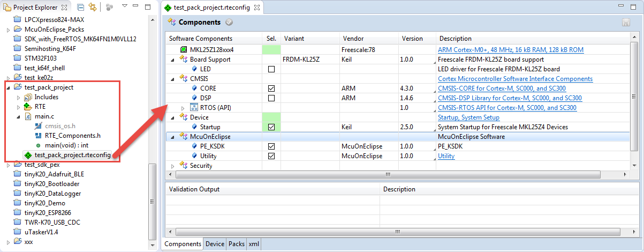Viewport: 644px width, 252px height.
Task: Collapse the McuOnEclipse component group
Action: [172, 137]
